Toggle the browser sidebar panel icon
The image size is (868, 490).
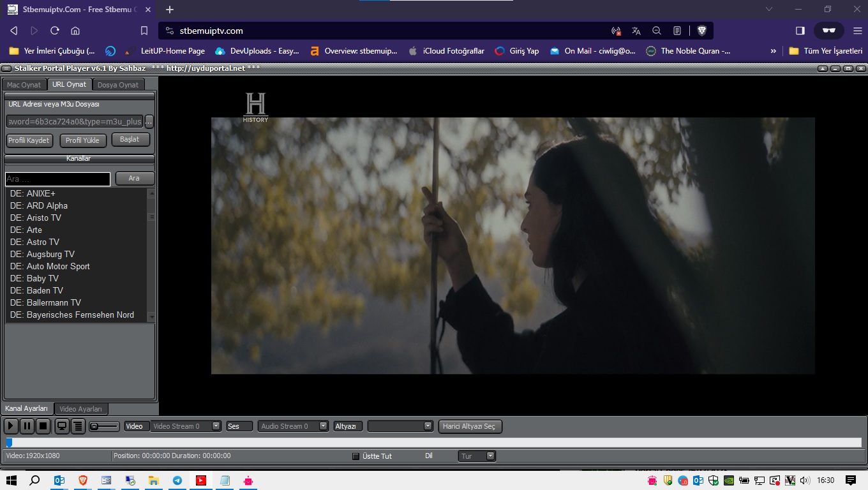(800, 31)
